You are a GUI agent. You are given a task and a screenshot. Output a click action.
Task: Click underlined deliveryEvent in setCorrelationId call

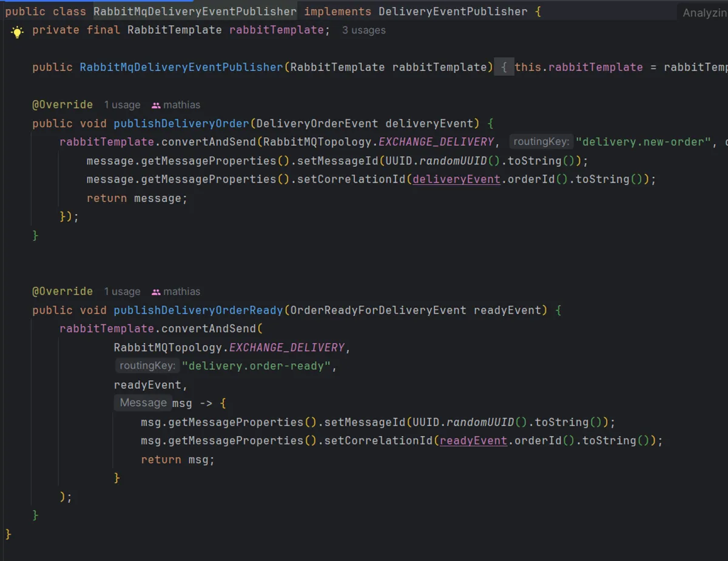456,180
